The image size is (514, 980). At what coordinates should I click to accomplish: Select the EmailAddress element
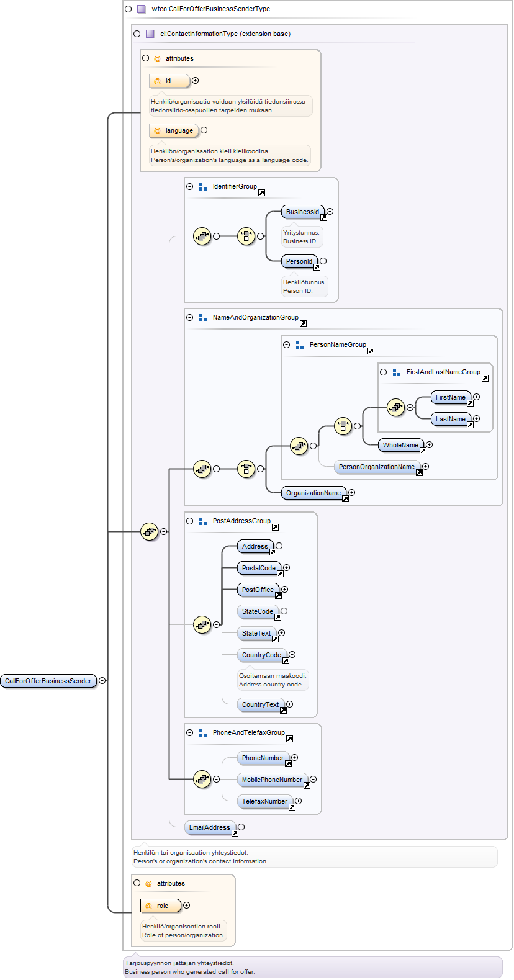tap(210, 828)
